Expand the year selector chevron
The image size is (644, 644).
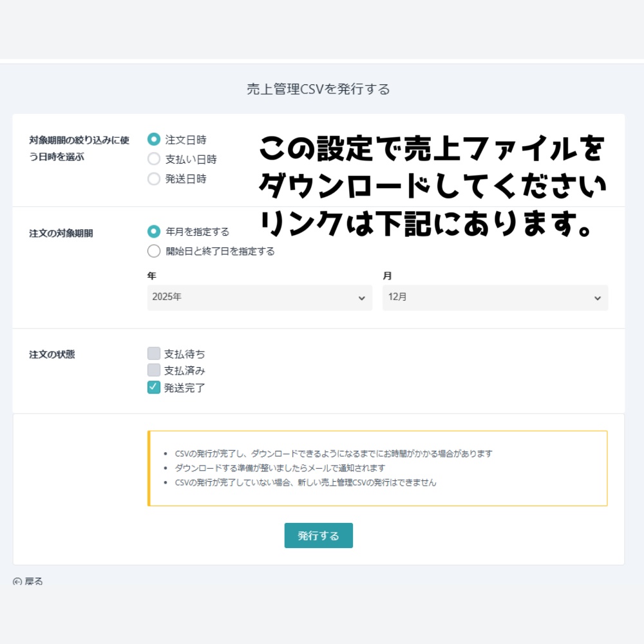coord(363,298)
